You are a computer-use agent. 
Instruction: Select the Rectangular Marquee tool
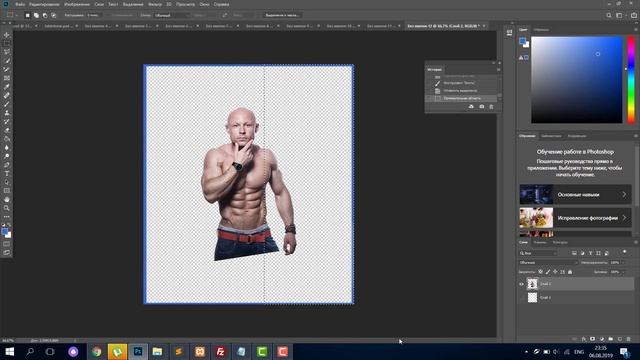7,43
